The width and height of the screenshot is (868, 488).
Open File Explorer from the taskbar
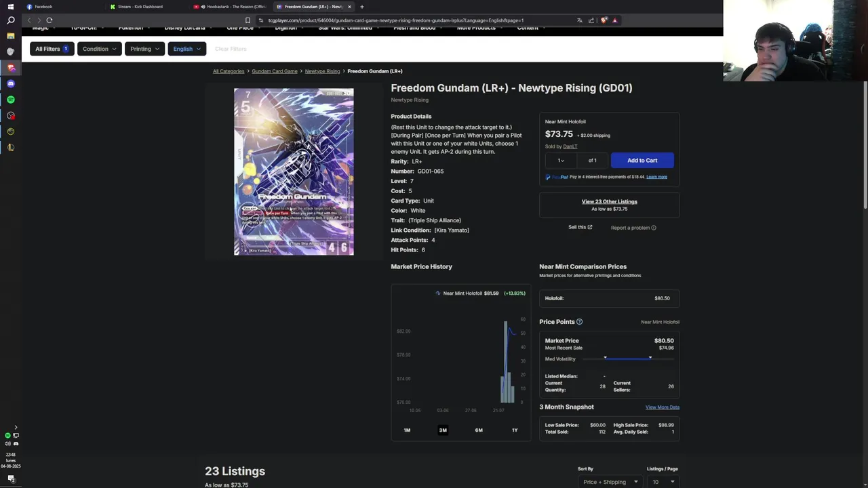pos(10,36)
